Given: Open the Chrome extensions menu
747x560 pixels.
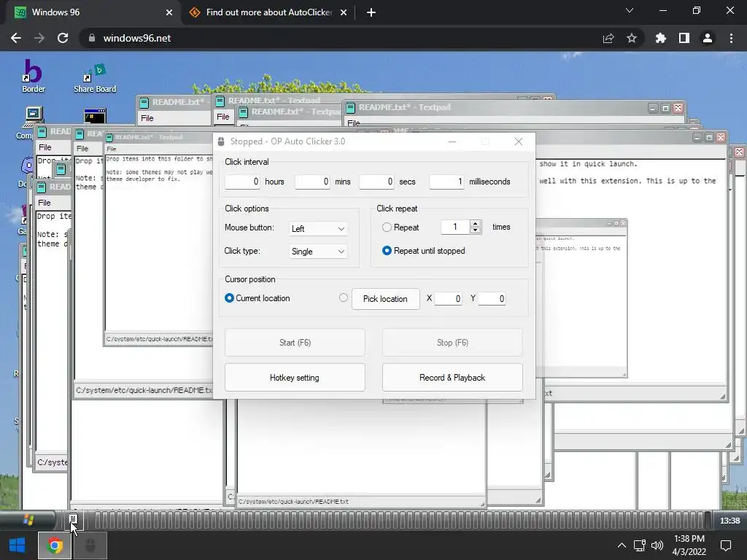Looking at the screenshot, I should tap(661, 38).
